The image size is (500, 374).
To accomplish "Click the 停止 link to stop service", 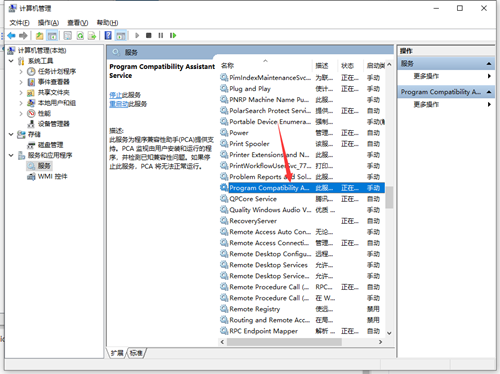I will click(x=115, y=95).
